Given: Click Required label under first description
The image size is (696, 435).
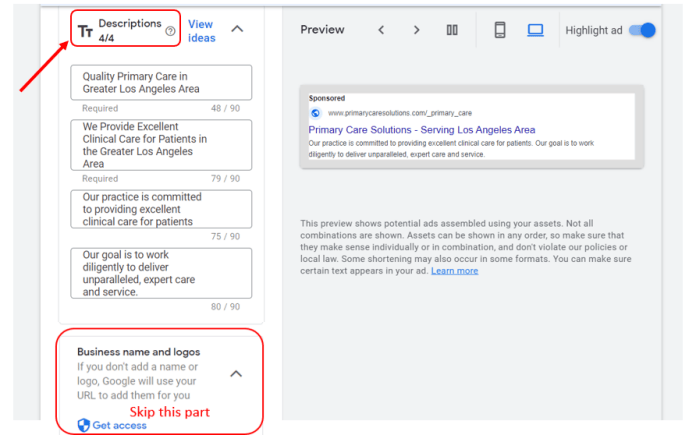Looking at the screenshot, I should 100,108.
